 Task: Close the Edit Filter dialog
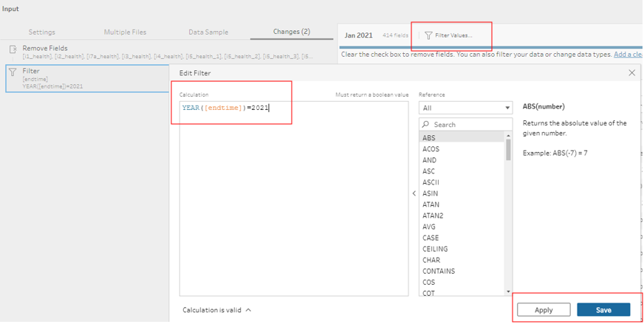click(x=631, y=73)
